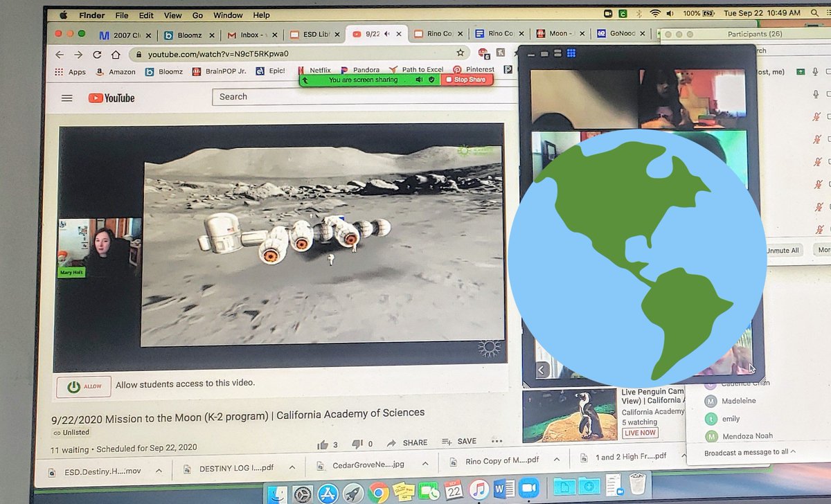The height and width of the screenshot is (504, 831).
Task: Open the Calendar app in the Dock
Action: tap(454, 490)
